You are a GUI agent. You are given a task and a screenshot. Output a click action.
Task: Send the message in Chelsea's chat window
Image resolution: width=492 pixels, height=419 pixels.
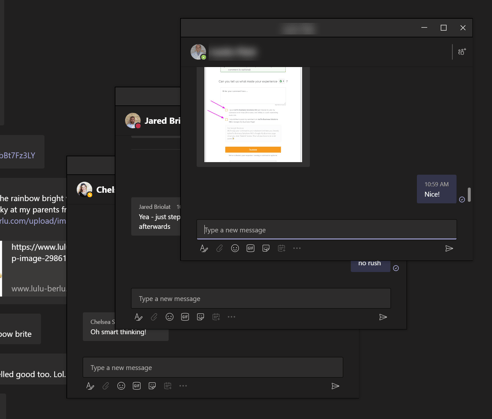[x=335, y=386]
